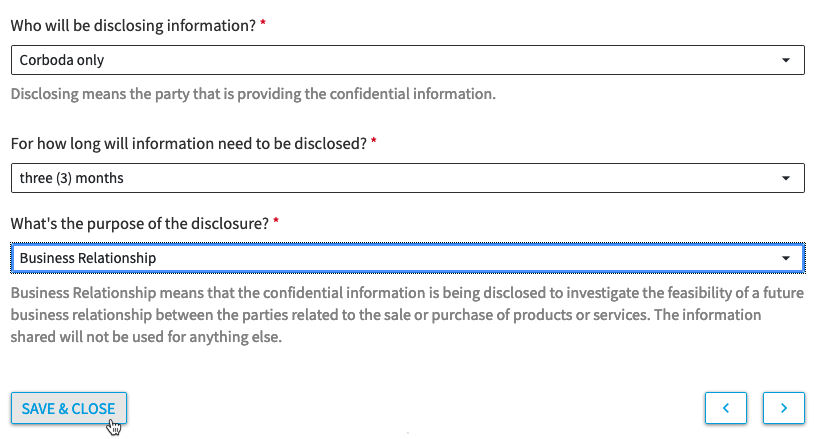Advance to next step with right chevron

pyautogui.click(x=784, y=408)
